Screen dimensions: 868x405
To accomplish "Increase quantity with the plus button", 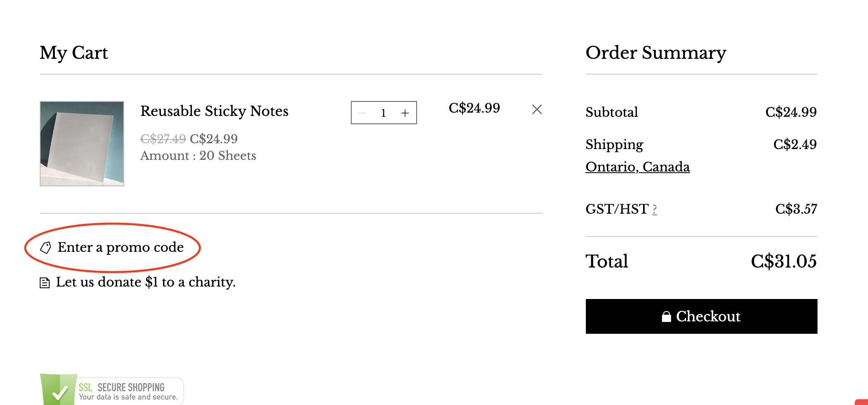I will [x=405, y=113].
